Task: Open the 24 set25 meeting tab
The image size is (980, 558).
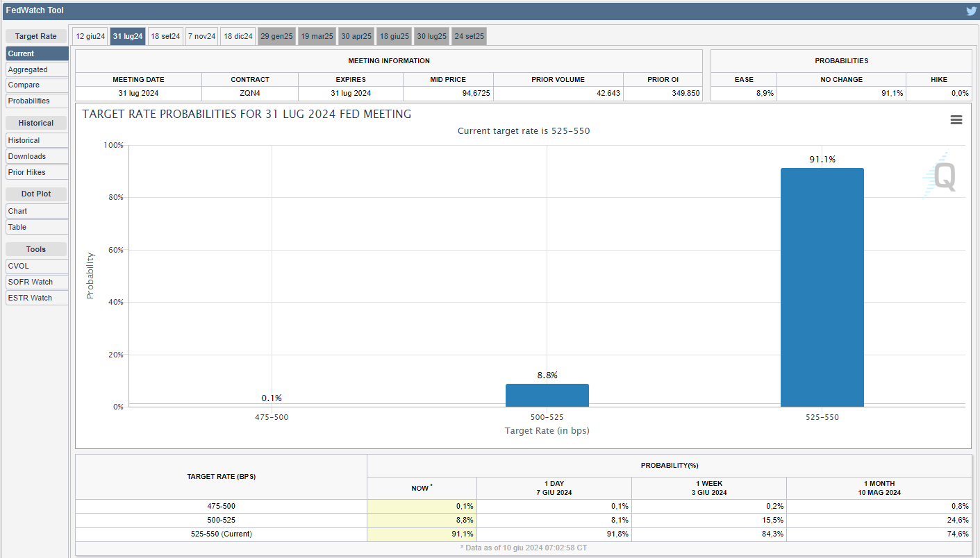Action: coord(469,36)
